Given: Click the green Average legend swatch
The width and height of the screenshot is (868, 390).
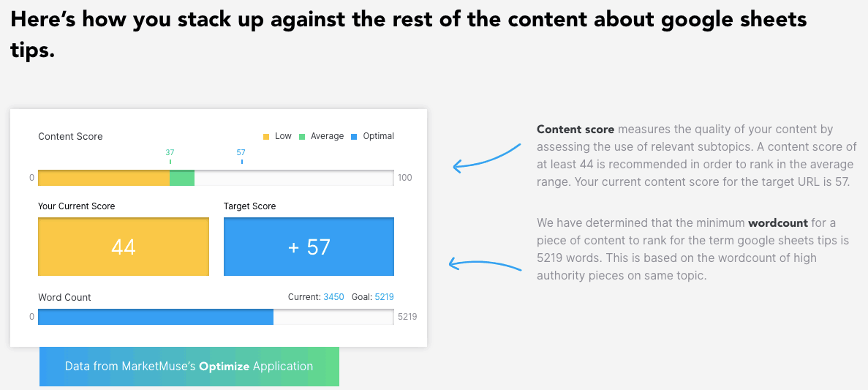Looking at the screenshot, I should tap(301, 137).
